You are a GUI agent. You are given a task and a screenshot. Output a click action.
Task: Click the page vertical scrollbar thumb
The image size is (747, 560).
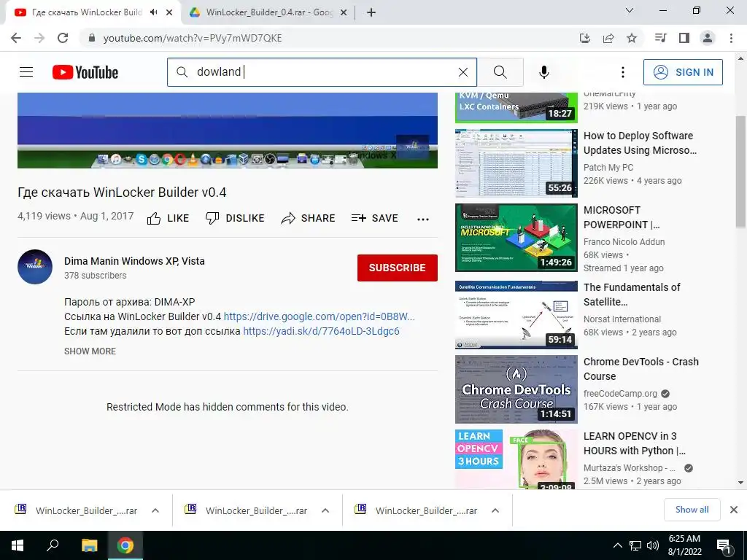click(740, 171)
